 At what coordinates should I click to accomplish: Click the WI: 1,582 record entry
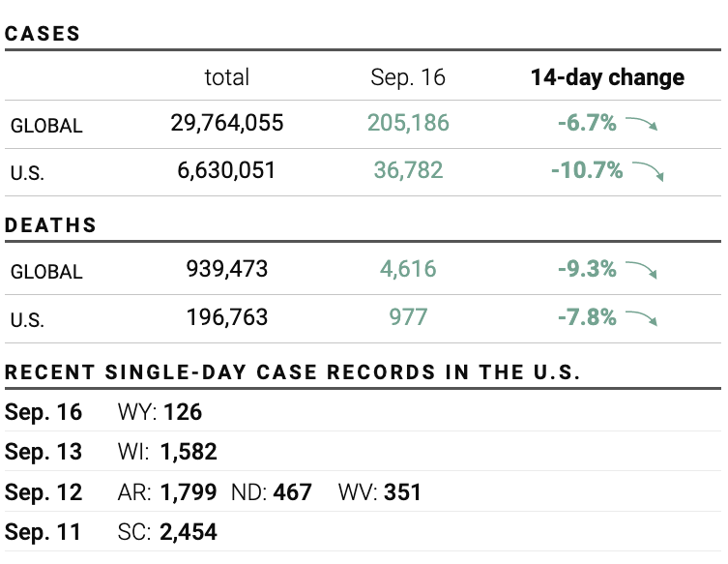(x=167, y=452)
